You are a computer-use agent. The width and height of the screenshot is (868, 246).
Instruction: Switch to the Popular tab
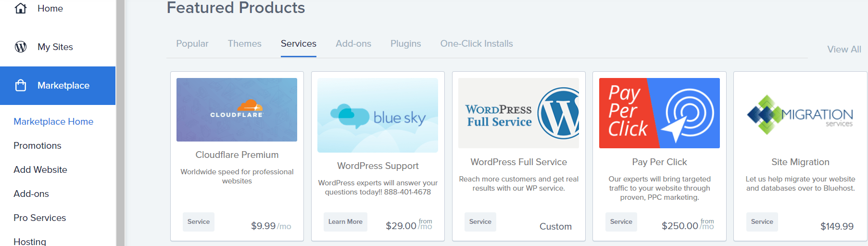[192, 44]
